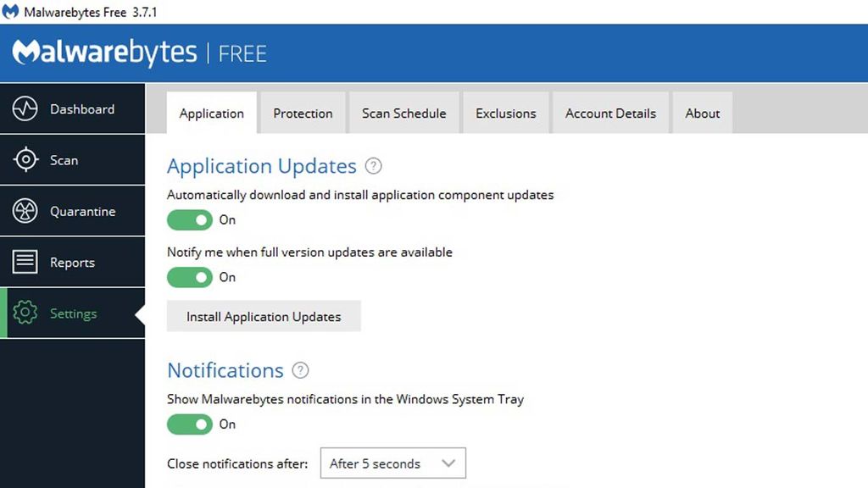Open the Dashboard from the sidebar
Image resolution: width=868 pixels, height=488 pixels.
click(72, 108)
